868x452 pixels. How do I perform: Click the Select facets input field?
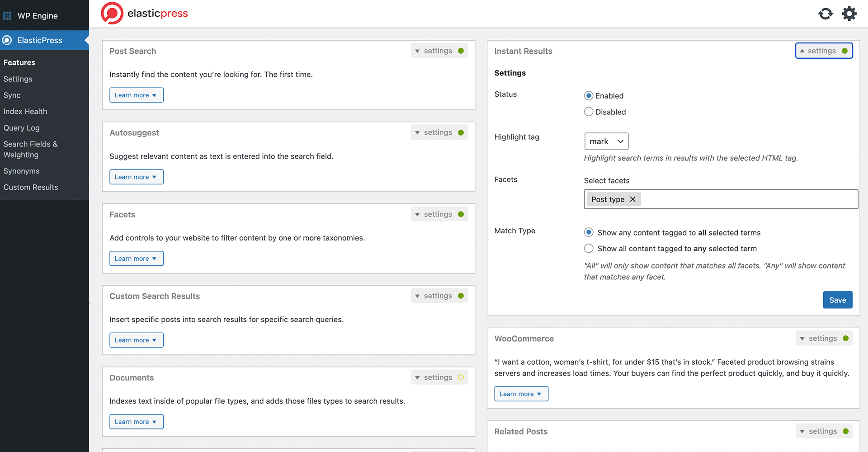click(746, 199)
